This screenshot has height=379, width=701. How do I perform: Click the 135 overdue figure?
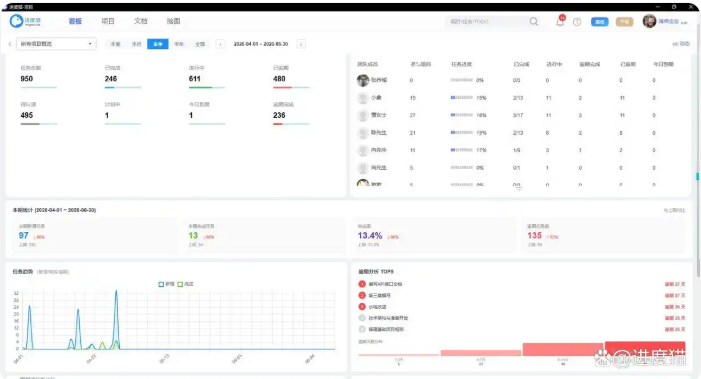[535, 236]
